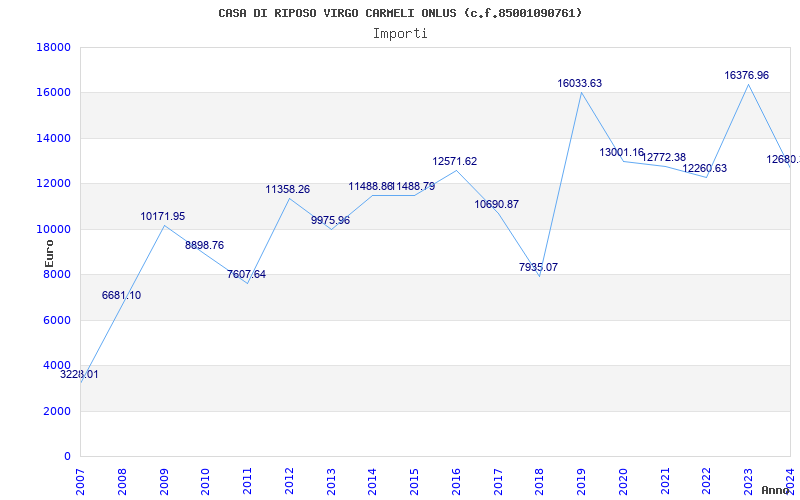Image resolution: width=800 pixels, height=500 pixels.
Task: Select the 2012 x-axis year label
Action: coord(289,478)
